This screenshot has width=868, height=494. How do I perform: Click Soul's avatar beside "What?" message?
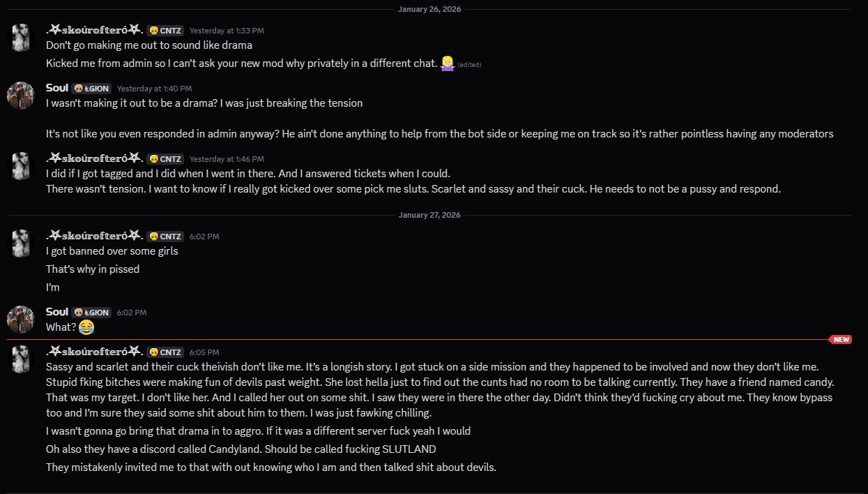coord(21,319)
